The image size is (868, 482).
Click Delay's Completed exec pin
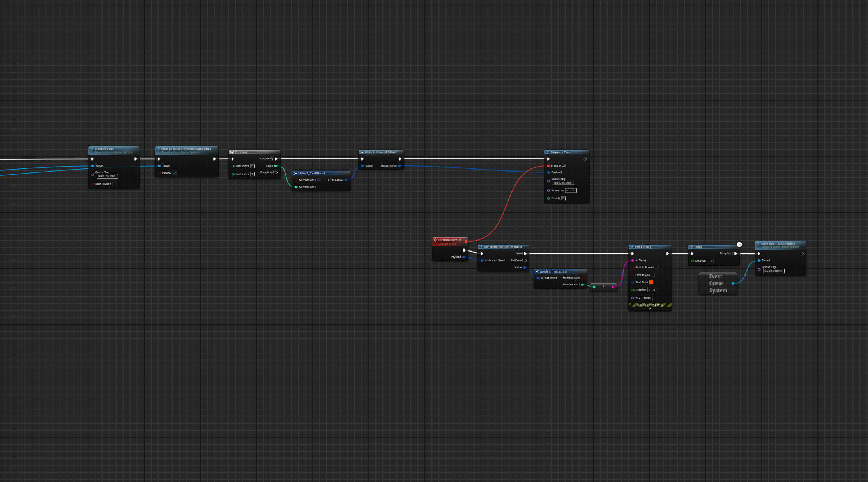(735, 253)
